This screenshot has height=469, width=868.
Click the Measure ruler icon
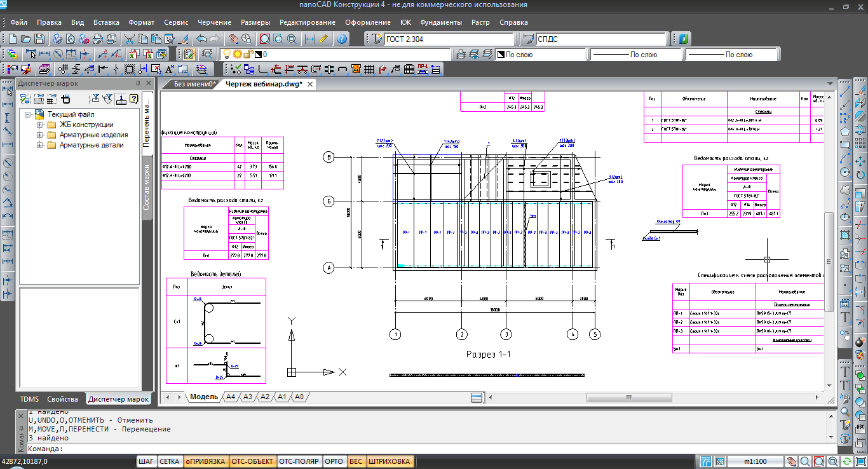tap(324, 39)
